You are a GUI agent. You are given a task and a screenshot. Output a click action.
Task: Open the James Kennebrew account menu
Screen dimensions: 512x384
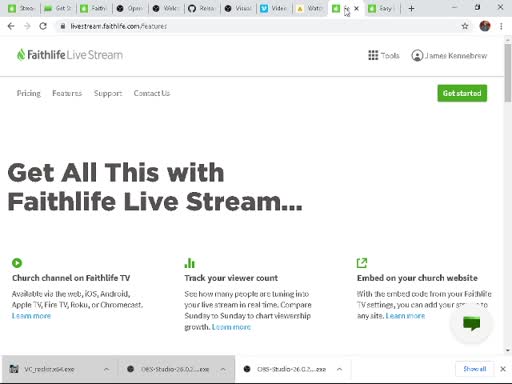pyautogui.click(x=449, y=55)
